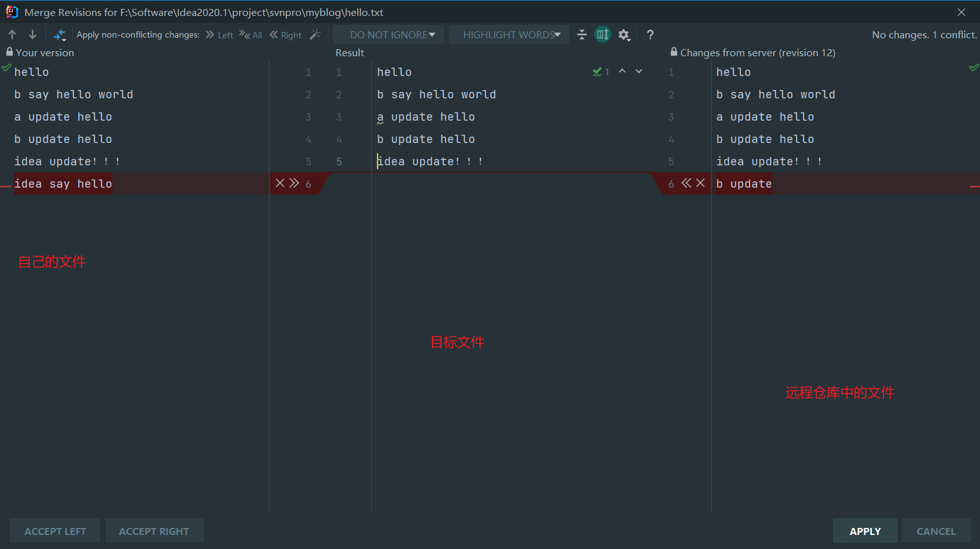
Task: Jump to next highlighted problem arrow in Result
Action: [x=639, y=71]
